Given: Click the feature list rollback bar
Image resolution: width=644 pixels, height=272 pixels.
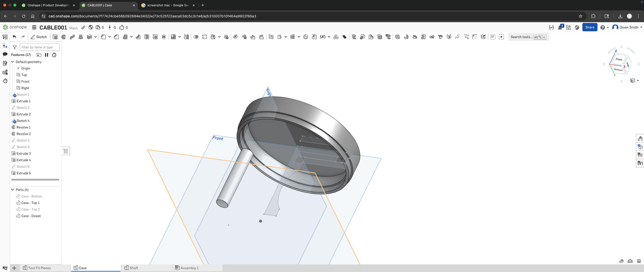Looking at the screenshot, I should click(35, 179).
